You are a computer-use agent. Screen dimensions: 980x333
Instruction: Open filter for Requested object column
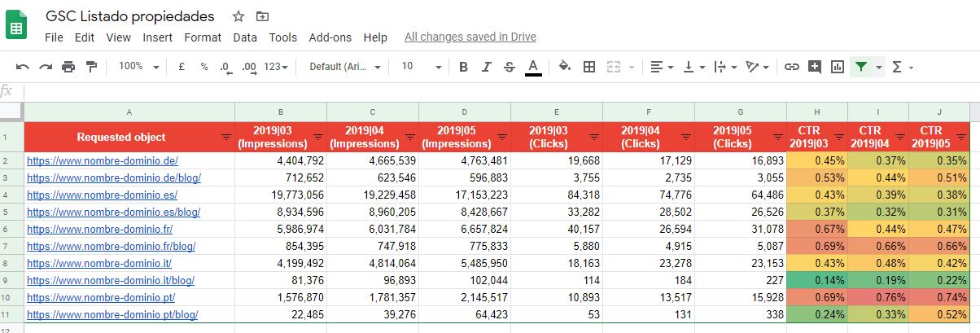pyautogui.click(x=225, y=138)
